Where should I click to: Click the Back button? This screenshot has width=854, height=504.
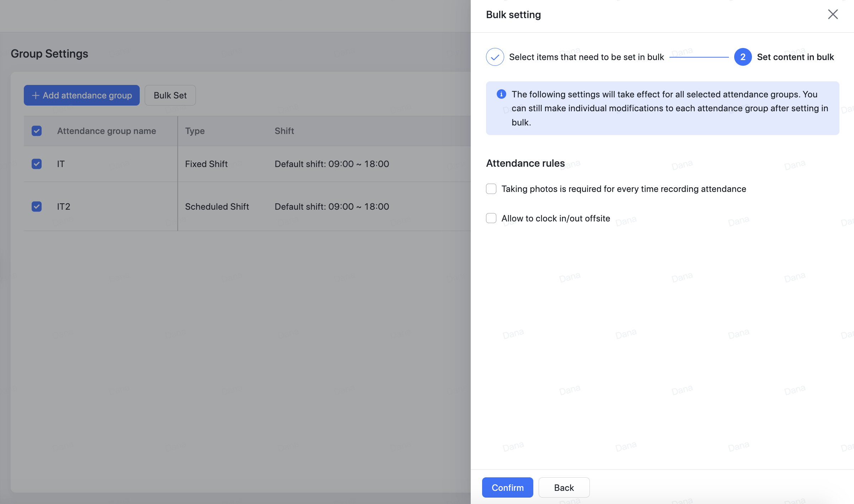pyautogui.click(x=564, y=487)
